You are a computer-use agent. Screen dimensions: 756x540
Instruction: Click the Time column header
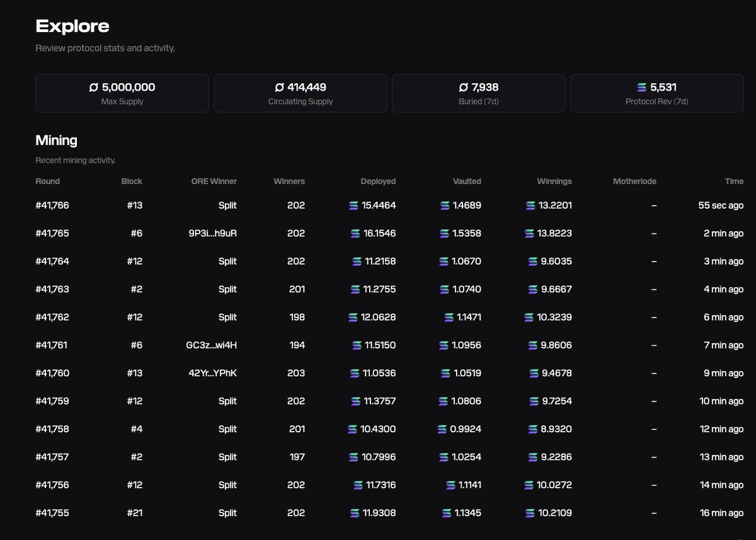point(734,181)
